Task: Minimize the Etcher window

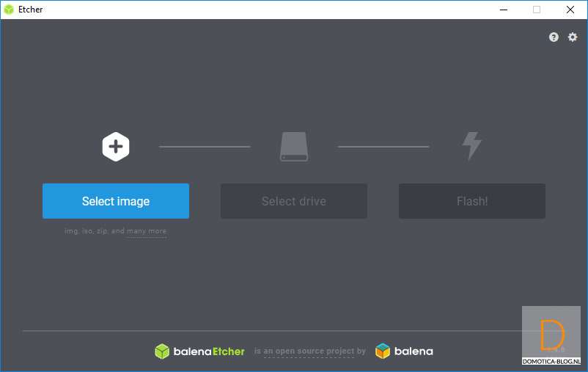Action: point(504,10)
